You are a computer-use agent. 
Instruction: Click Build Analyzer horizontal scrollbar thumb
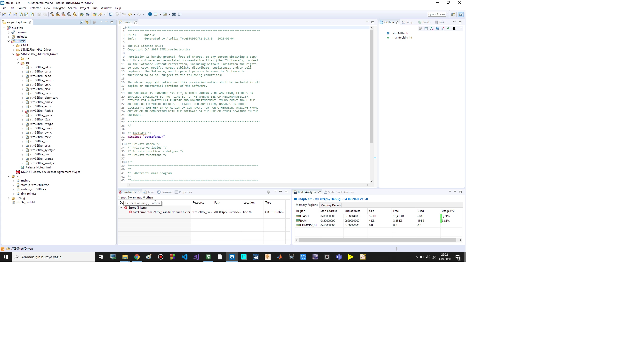tap(378, 240)
